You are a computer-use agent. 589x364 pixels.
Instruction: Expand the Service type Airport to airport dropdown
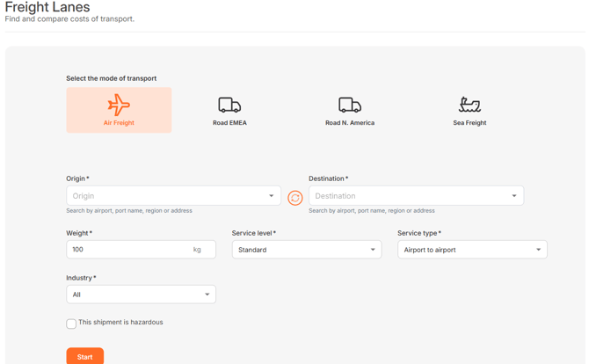[x=472, y=250]
